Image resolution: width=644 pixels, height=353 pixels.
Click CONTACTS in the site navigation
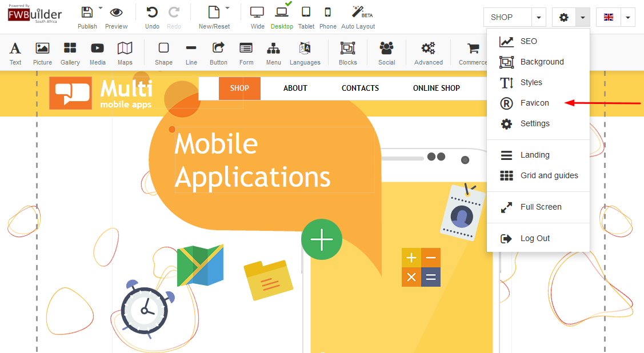pyautogui.click(x=360, y=88)
